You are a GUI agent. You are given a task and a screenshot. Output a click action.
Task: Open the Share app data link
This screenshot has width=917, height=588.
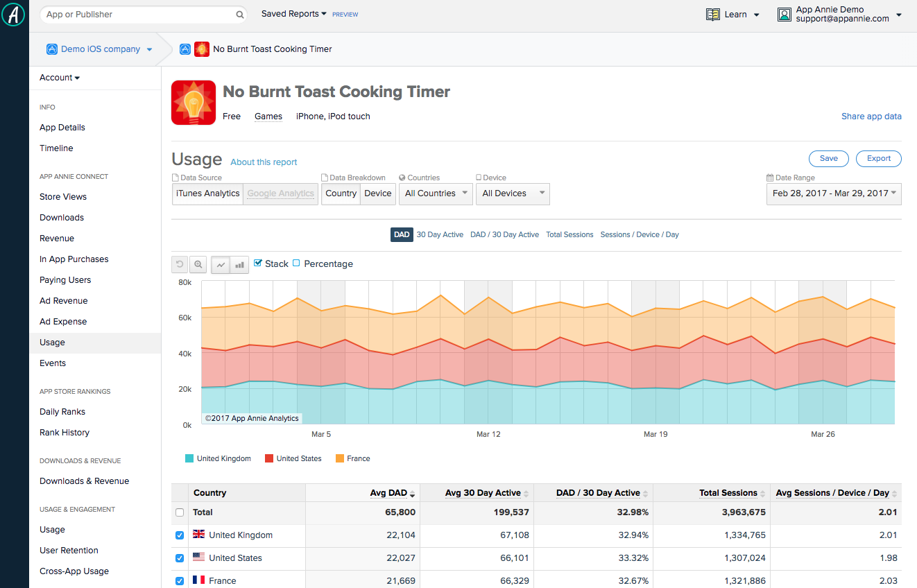pyautogui.click(x=871, y=116)
